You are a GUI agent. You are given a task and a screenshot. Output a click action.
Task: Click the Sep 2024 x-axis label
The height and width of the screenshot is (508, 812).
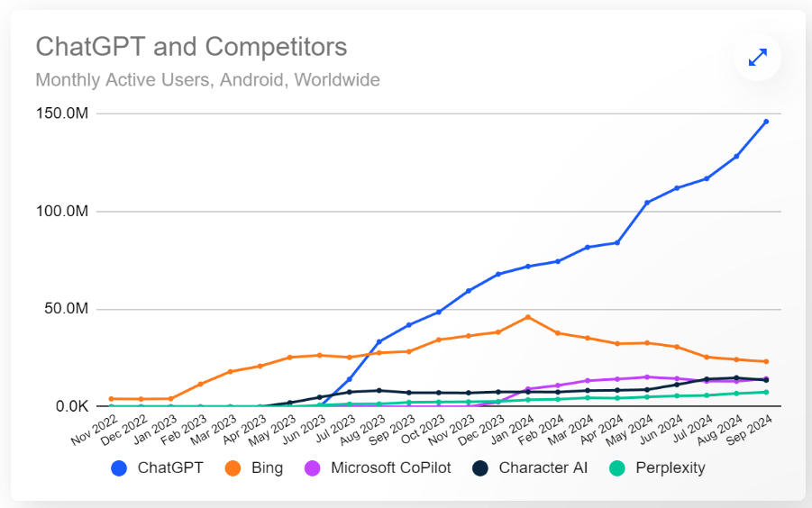point(749,431)
